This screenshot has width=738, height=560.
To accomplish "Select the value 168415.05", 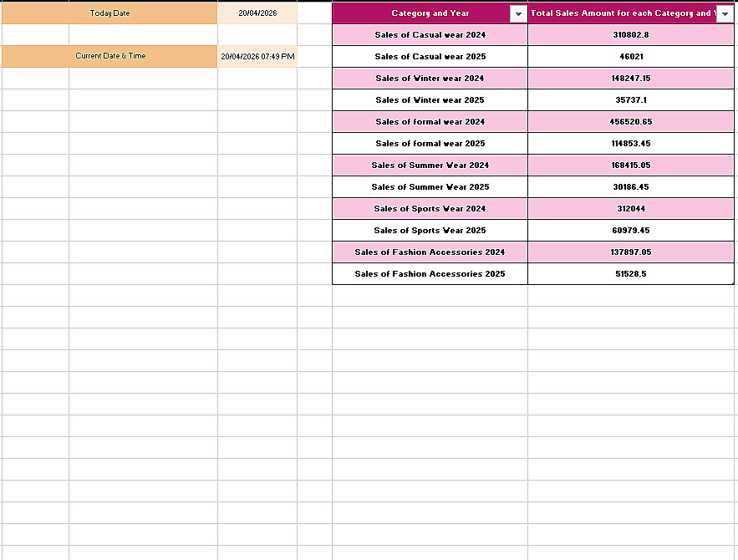I will click(x=631, y=165).
